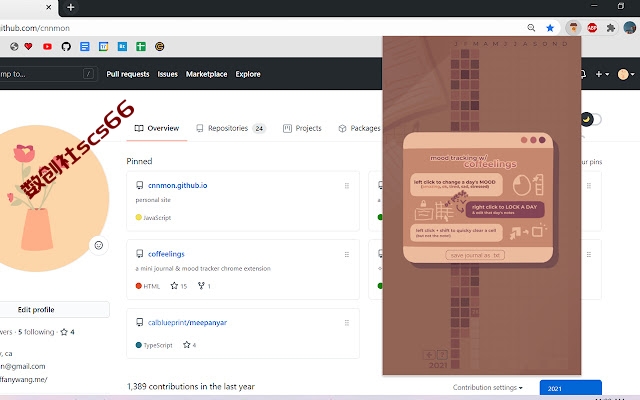The width and height of the screenshot is (640, 400).
Task: Open Explore in GitHub header
Action: (x=248, y=74)
